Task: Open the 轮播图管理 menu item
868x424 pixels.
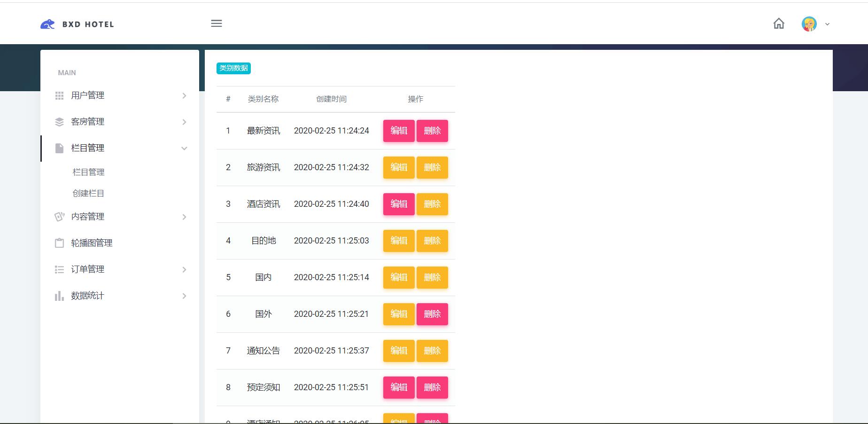Action: [120, 243]
